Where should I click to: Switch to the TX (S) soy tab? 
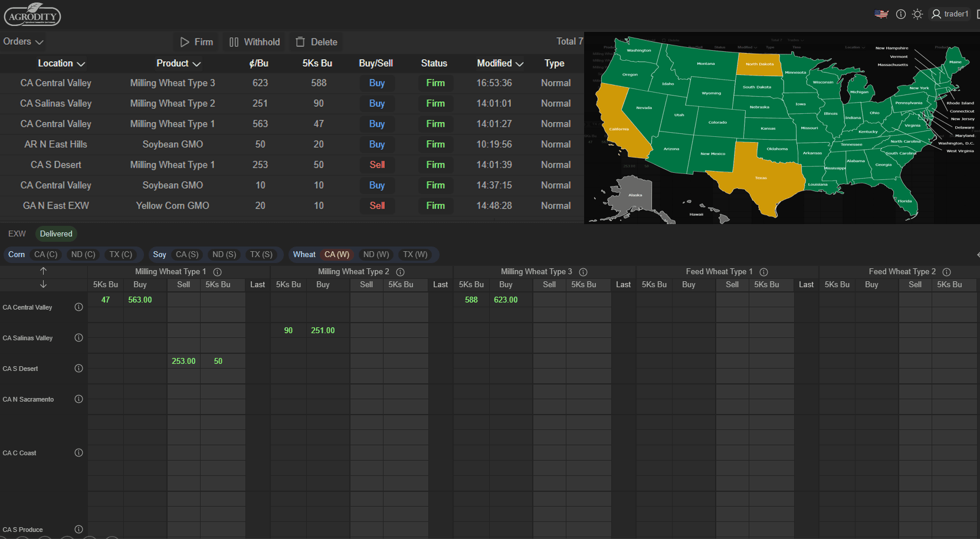pyautogui.click(x=261, y=255)
